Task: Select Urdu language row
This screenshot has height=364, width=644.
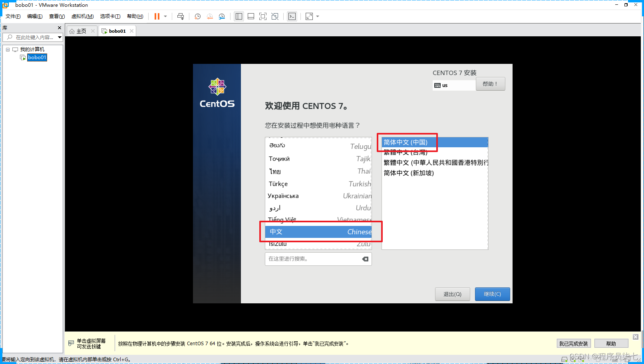Action: pos(318,208)
